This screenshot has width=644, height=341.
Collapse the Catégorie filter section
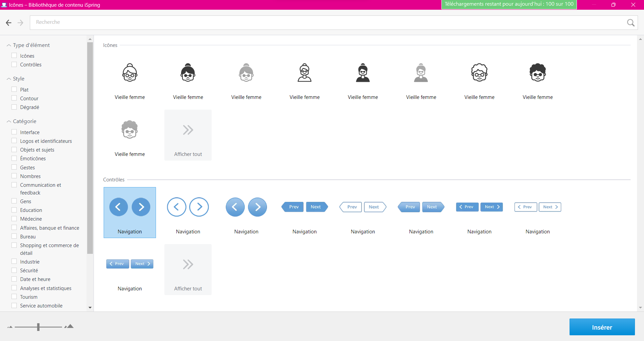click(x=9, y=121)
